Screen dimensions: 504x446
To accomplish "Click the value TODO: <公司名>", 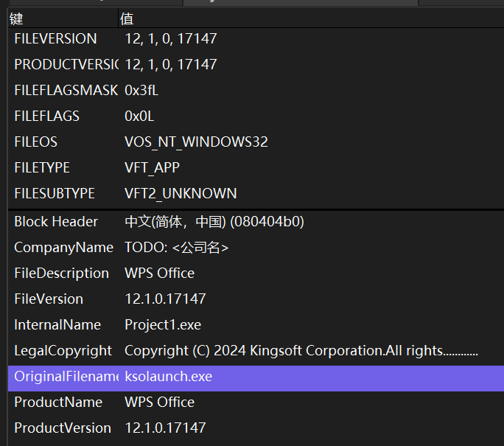I will tap(176, 247).
